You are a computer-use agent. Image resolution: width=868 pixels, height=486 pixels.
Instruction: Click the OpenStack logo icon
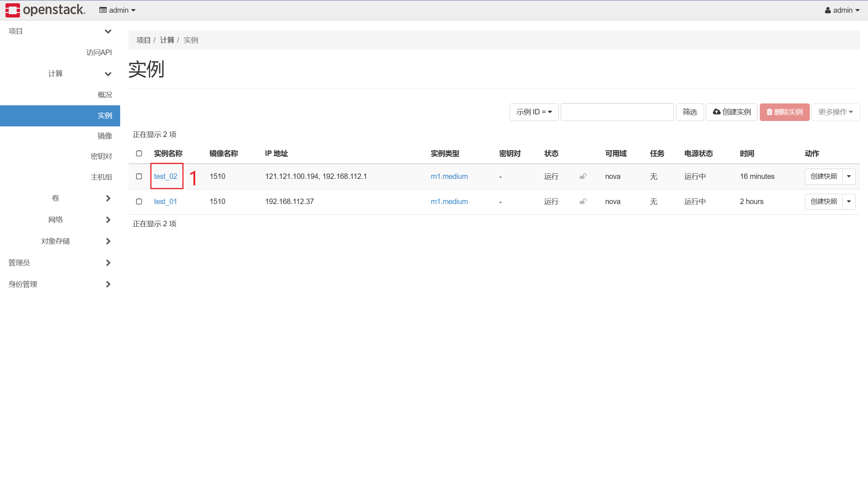pos(13,10)
